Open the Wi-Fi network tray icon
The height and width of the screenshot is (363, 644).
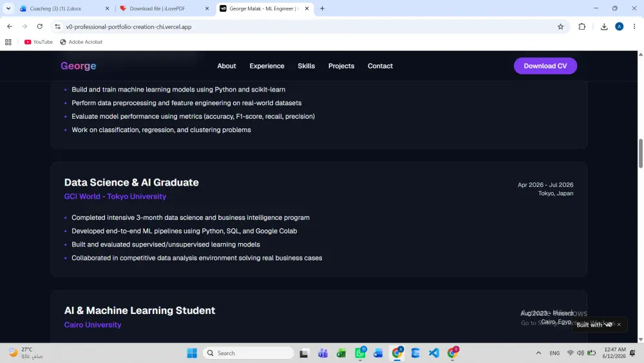[x=571, y=353]
